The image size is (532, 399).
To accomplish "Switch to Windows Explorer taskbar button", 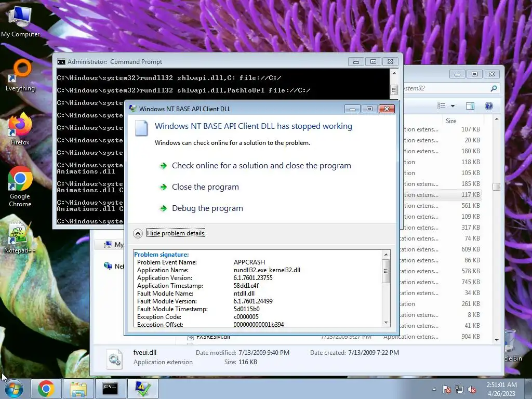I will point(78,389).
